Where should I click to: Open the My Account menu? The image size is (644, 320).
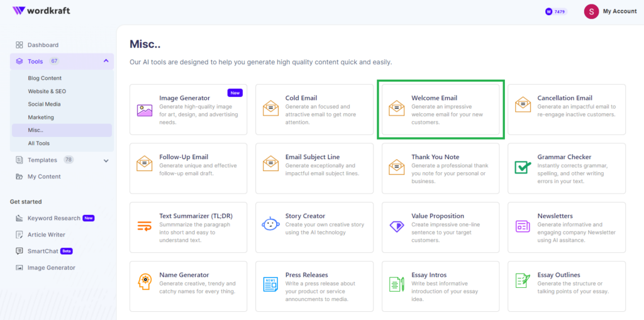pos(610,11)
